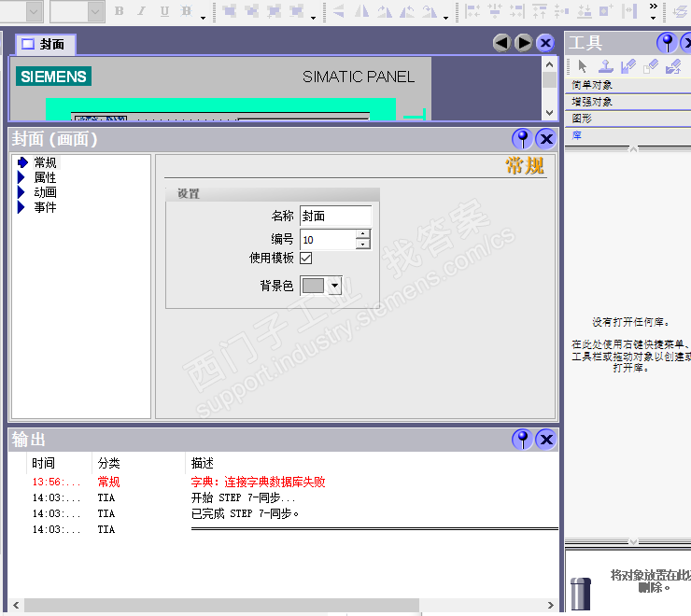Viewport: 691px width, 616px height.
Task: Click the output panel scroll right arrow
Action: coord(550,605)
